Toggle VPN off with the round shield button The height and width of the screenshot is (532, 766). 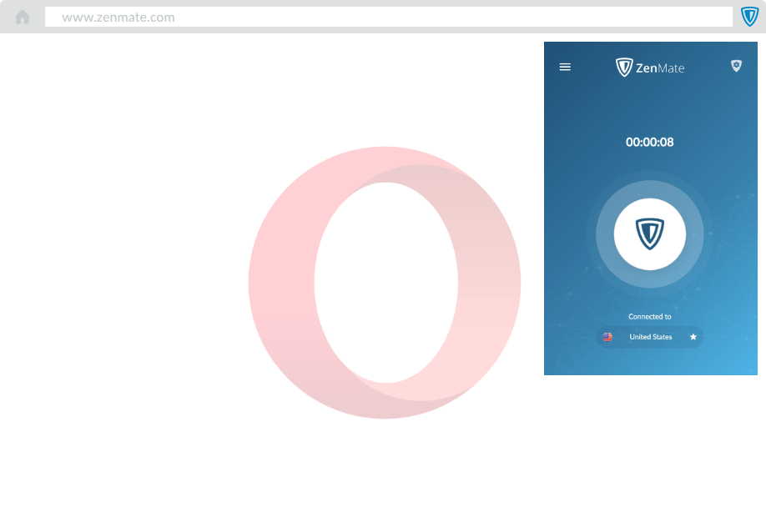pyautogui.click(x=650, y=234)
